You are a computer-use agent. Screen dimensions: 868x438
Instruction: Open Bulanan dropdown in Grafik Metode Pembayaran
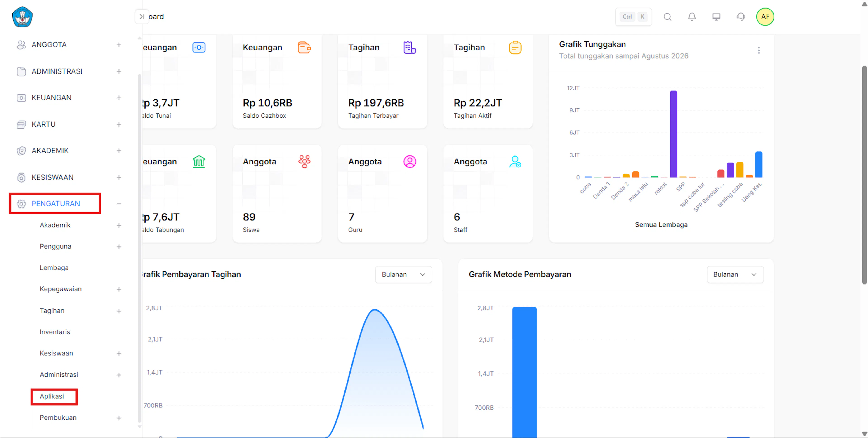(x=735, y=274)
